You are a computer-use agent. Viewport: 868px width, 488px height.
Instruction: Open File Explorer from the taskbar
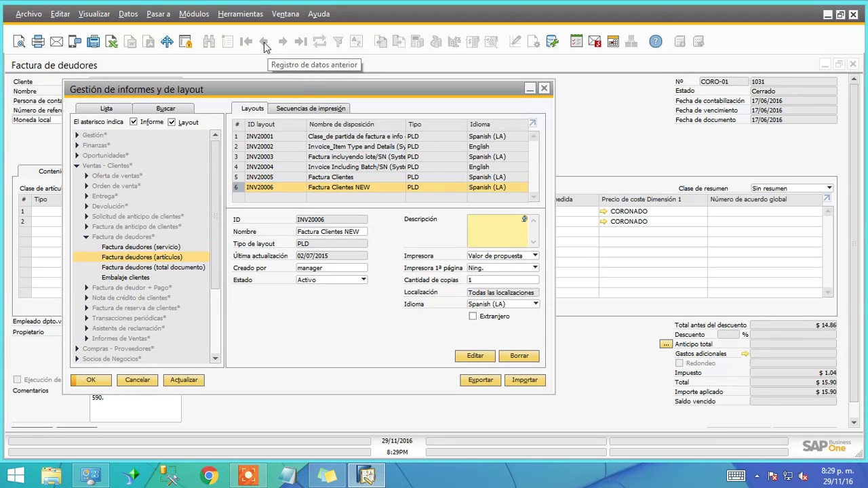point(52,475)
